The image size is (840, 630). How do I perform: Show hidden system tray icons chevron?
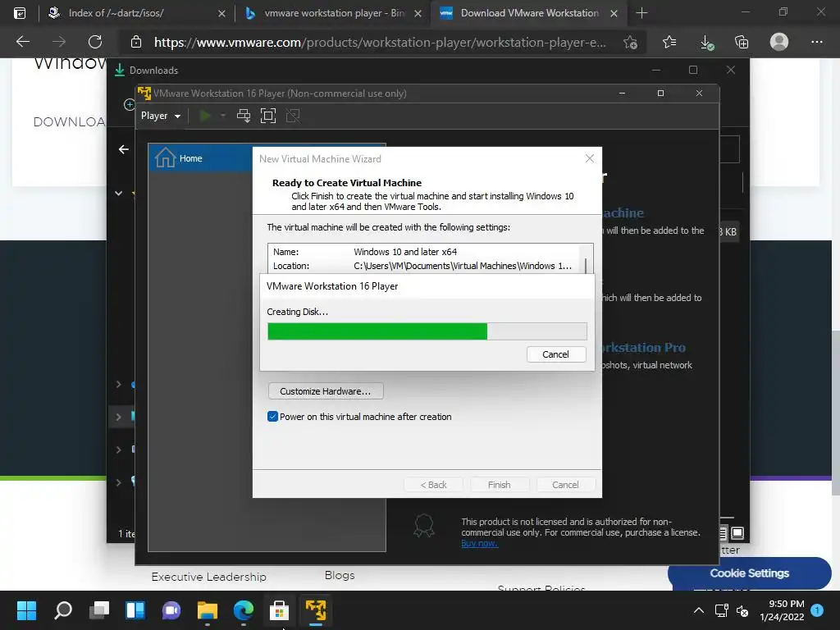pyautogui.click(x=699, y=610)
